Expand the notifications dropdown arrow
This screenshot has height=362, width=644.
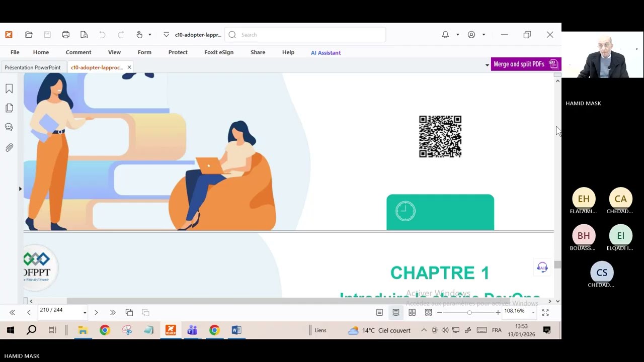point(457,35)
